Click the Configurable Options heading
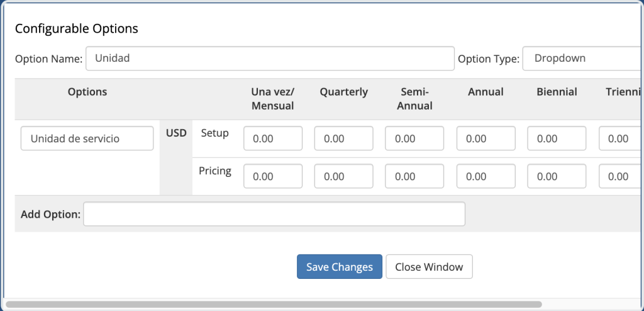This screenshot has height=311, width=644. pyautogui.click(x=76, y=28)
